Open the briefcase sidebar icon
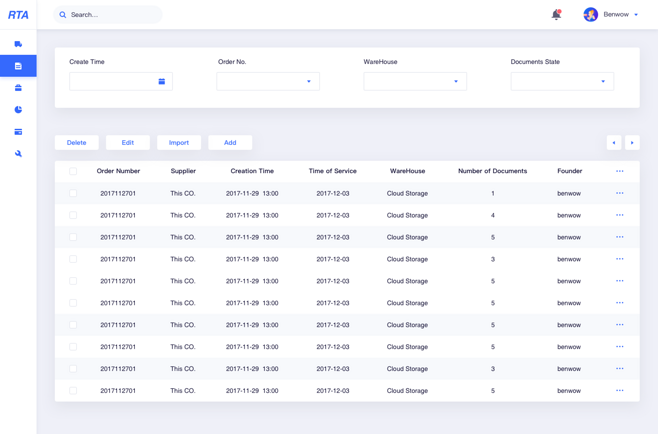 pyautogui.click(x=18, y=88)
